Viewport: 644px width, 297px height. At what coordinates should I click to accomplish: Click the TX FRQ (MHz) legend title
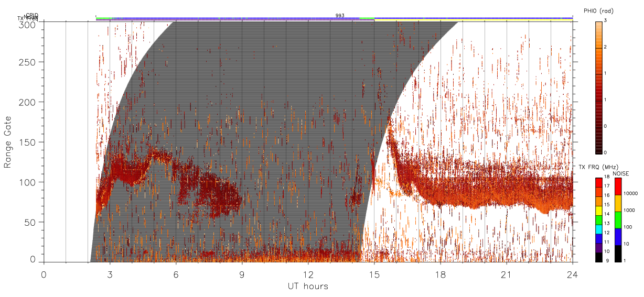pyautogui.click(x=599, y=167)
